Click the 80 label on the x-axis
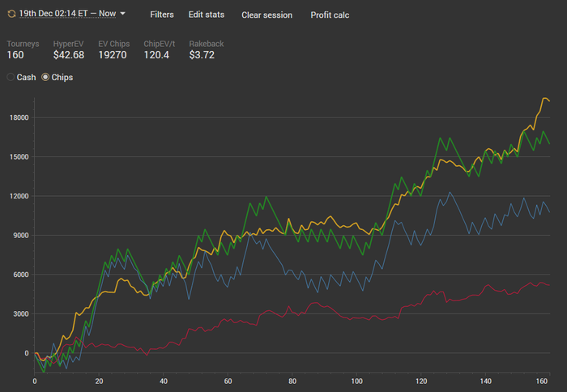The height and width of the screenshot is (392, 567). (292, 381)
